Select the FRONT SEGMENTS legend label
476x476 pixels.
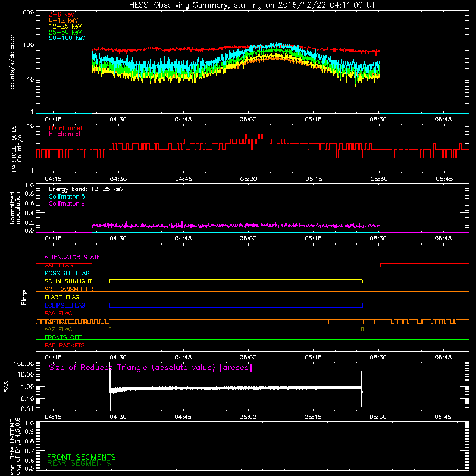click(x=82, y=457)
